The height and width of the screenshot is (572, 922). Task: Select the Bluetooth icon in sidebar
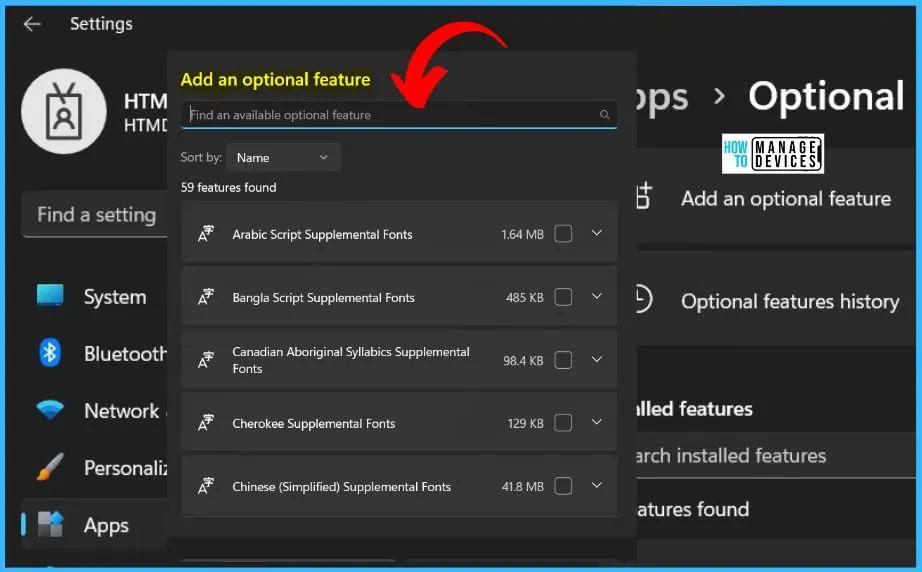click(x=50, y=353)
